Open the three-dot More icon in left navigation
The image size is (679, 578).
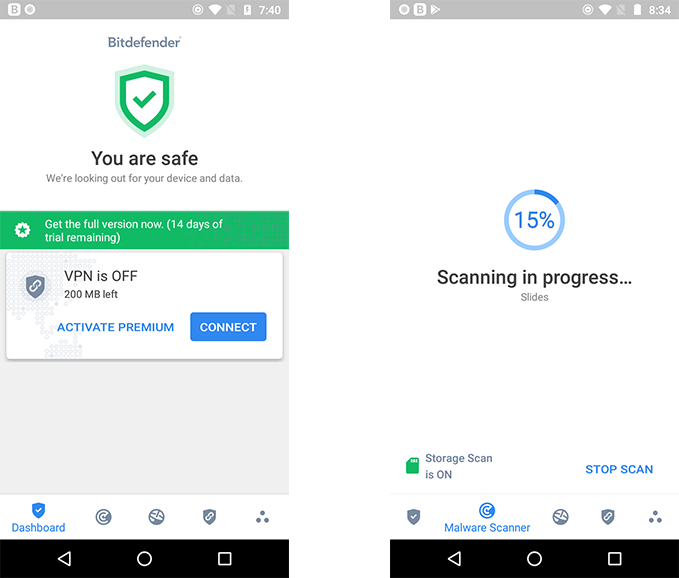[x=262, y=517]
